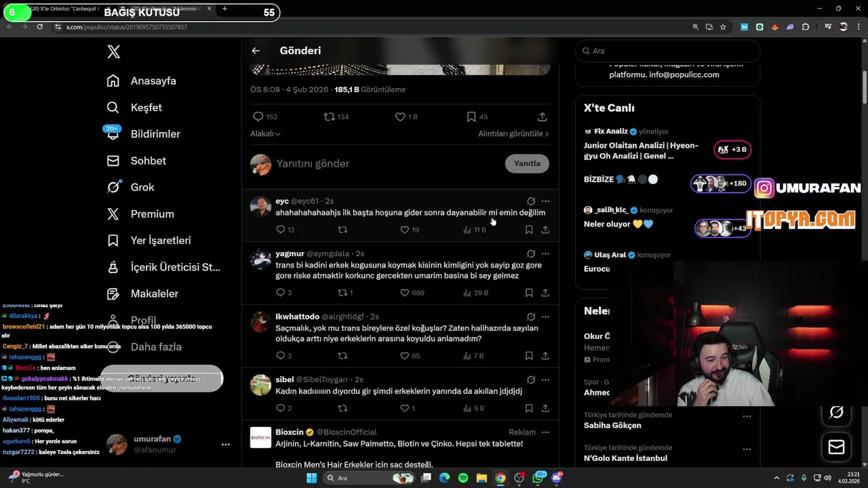Click reply icon with 152 count
Screen dimensions: 868x488
click(x=258, y=117)
